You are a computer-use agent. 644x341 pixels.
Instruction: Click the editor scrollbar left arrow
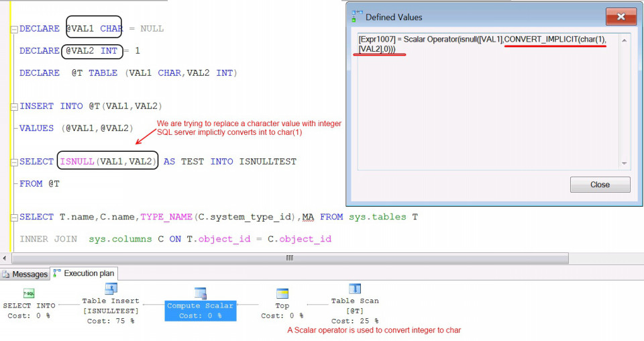(x=5, y=258)
